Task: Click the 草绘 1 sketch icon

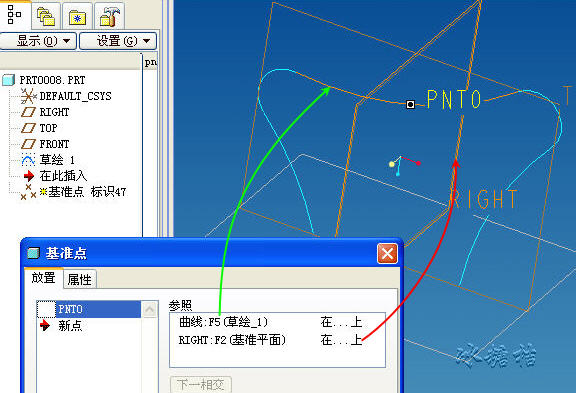Action: pos(28,160)
